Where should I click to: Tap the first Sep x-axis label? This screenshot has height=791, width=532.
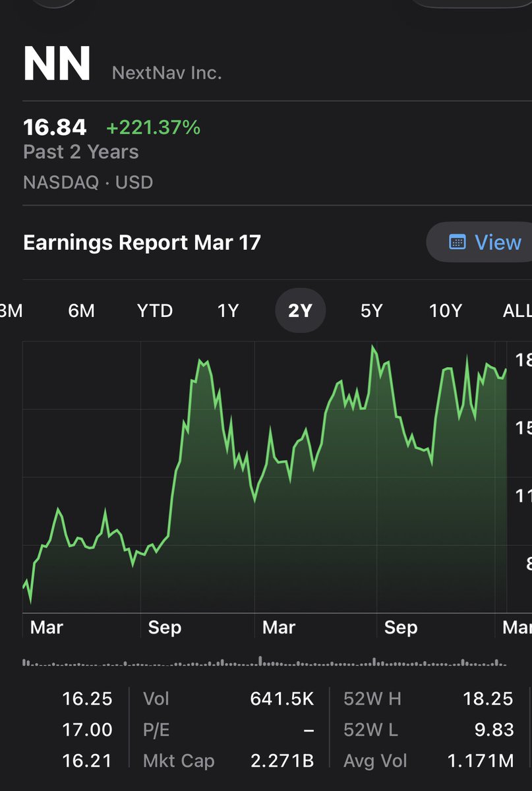pos(164,627)
